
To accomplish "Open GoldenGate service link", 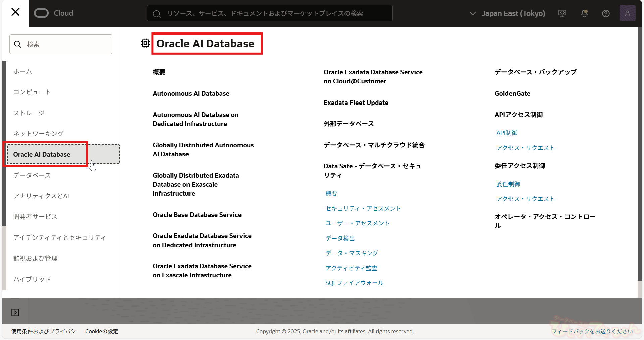I will click(512, 93).
